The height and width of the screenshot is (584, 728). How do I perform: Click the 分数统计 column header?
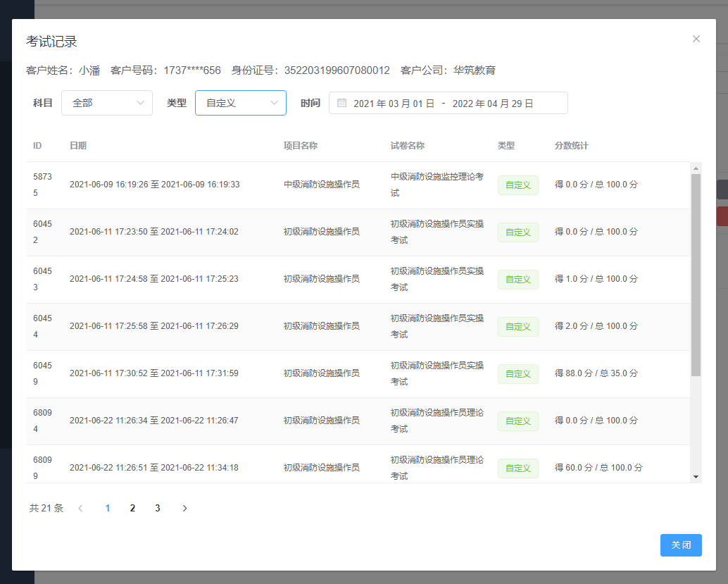tap(571, 146)
